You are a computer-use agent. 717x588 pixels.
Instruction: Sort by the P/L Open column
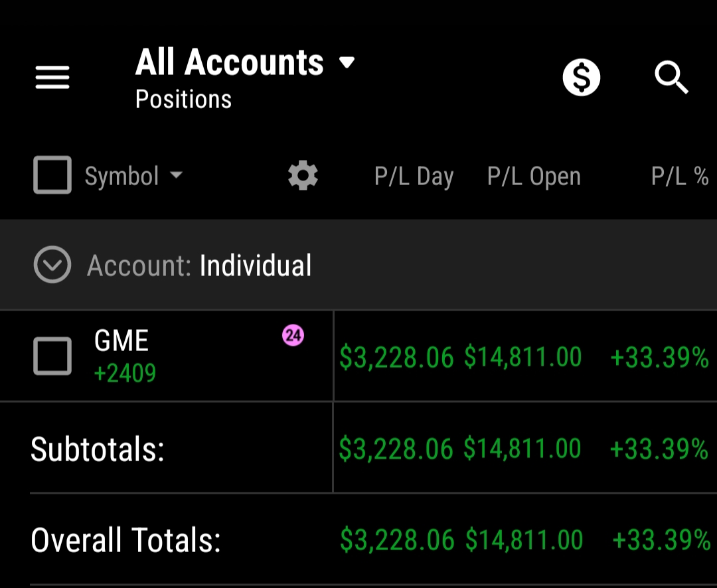(534, 177)
